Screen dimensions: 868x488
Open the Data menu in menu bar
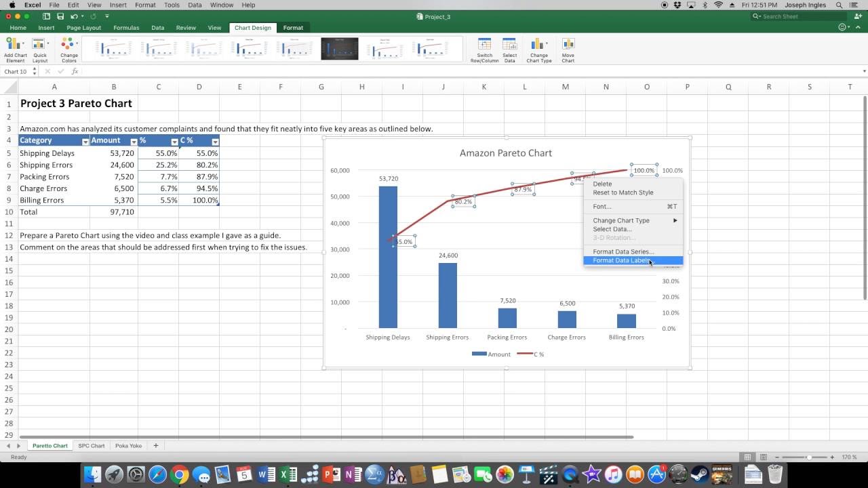click(x=195, y=5)
